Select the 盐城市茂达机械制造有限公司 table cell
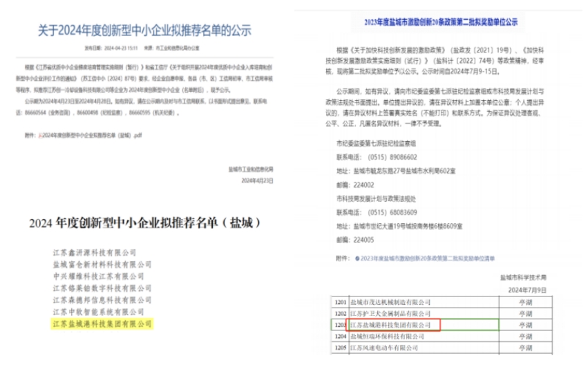 pos(391,302)
